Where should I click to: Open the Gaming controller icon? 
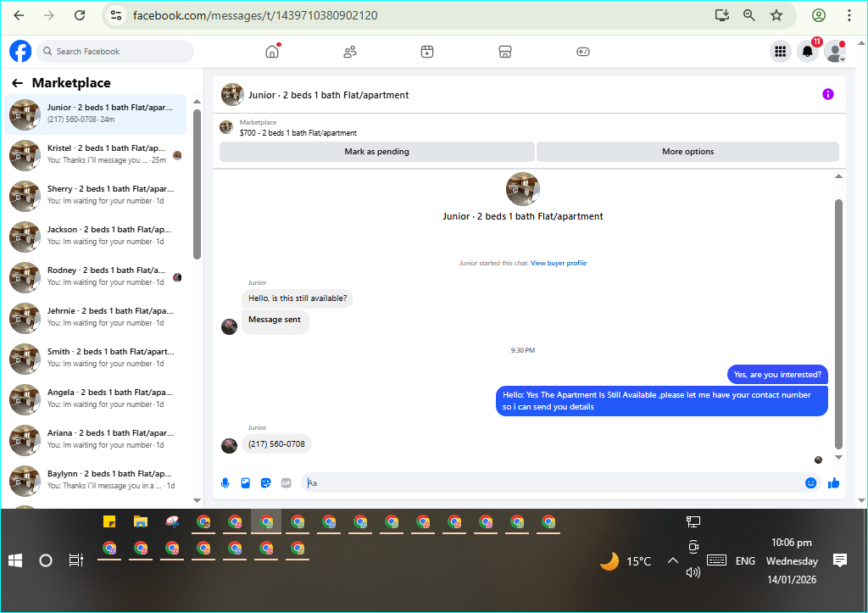click(583, 52)
